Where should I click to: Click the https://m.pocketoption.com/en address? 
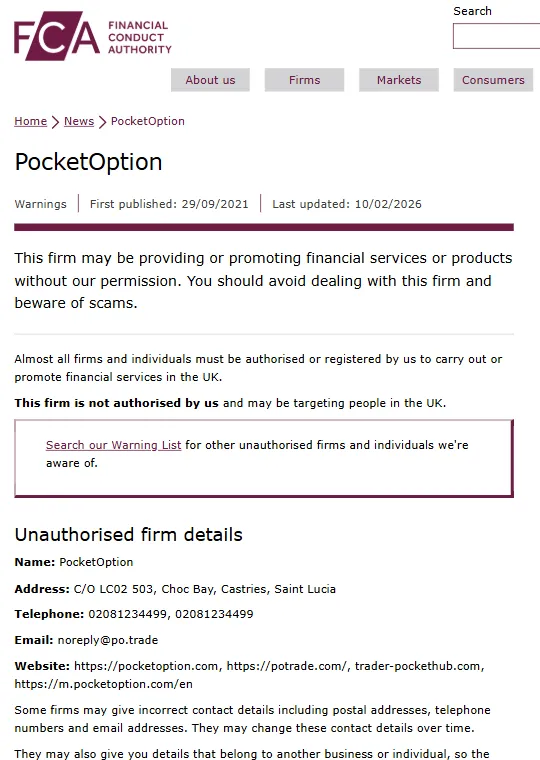[x=103, y=684]
